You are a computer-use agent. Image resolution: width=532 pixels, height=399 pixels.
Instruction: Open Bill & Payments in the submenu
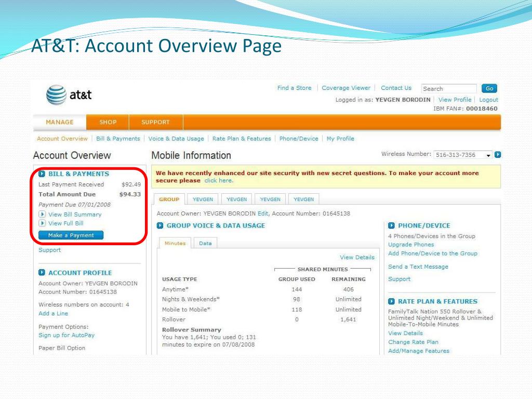tap(118, 139)
